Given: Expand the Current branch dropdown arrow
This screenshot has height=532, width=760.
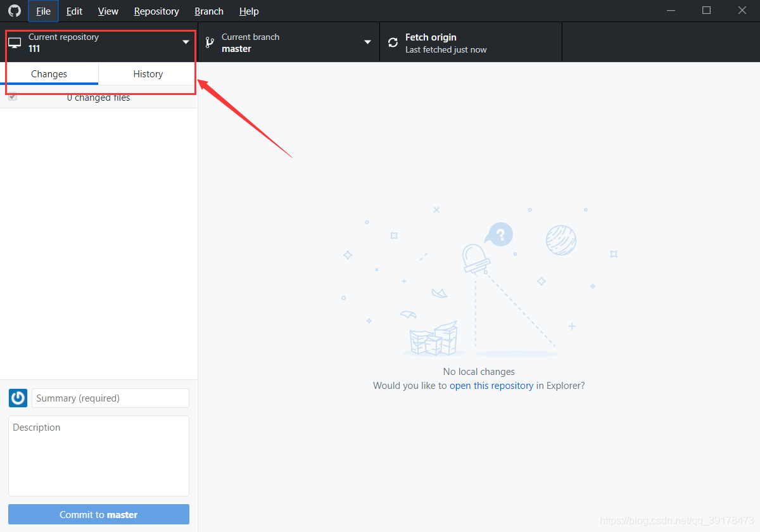Looking at the screenshot, I should [x=367, y=42].
